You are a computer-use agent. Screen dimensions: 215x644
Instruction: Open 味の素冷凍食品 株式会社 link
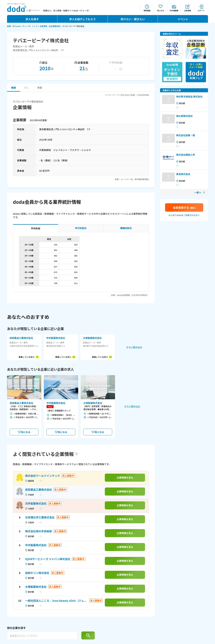click(x=189, y=96)
